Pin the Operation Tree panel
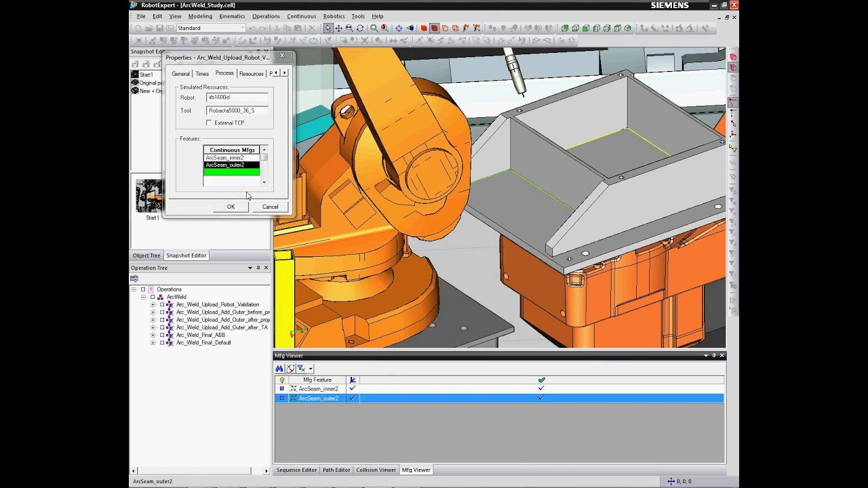868x488 pixels. pos(258,268)
